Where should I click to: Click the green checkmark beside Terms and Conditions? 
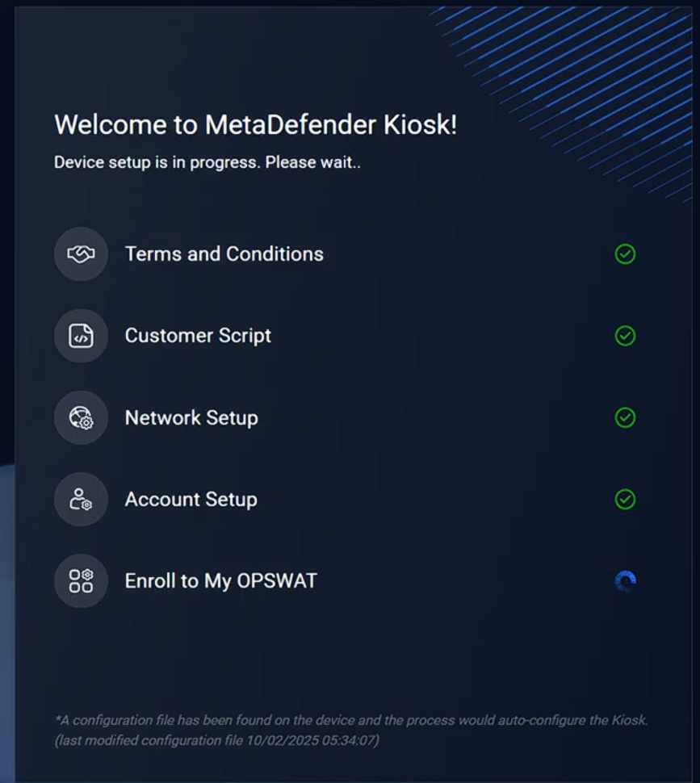coord(625,254)
